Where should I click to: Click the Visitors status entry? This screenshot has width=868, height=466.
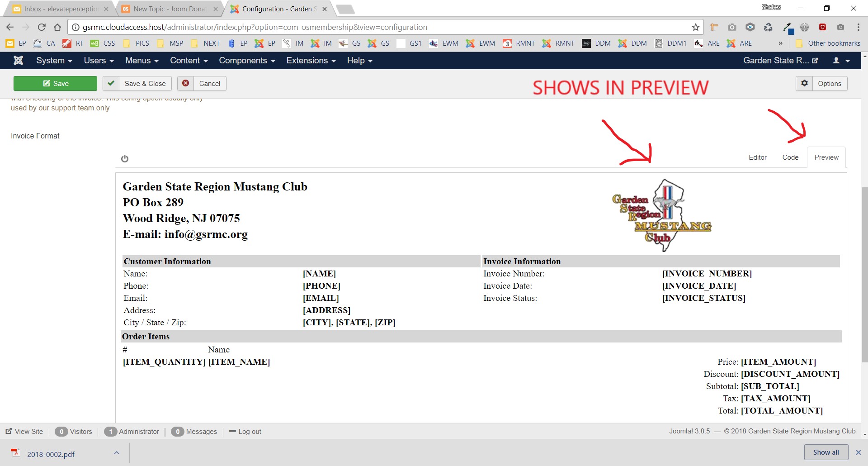tap(73, 431)
